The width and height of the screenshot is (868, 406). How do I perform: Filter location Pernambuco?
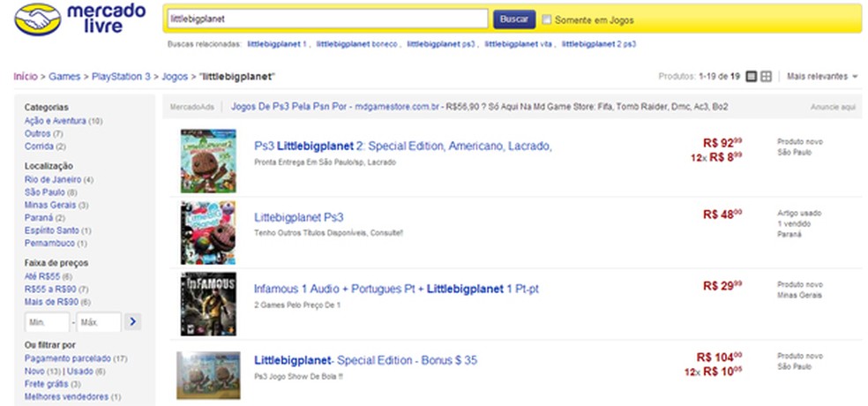tap(49, 243)
